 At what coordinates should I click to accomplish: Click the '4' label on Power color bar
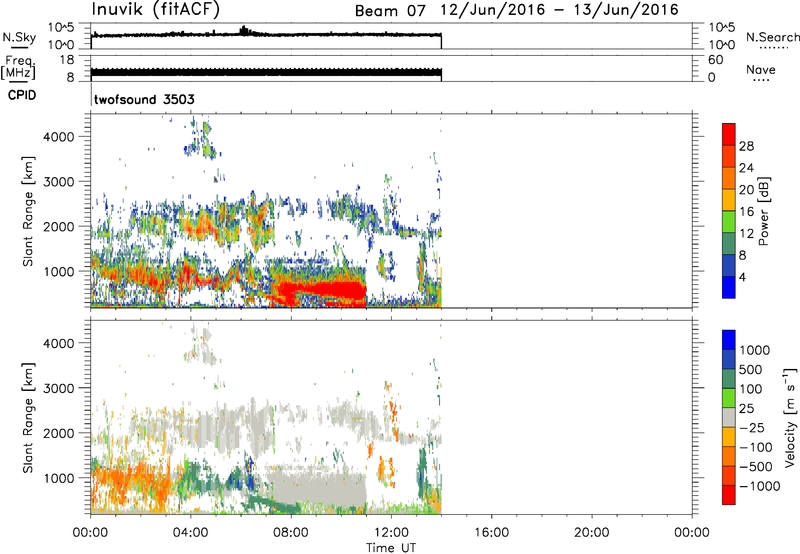[742, 277]
